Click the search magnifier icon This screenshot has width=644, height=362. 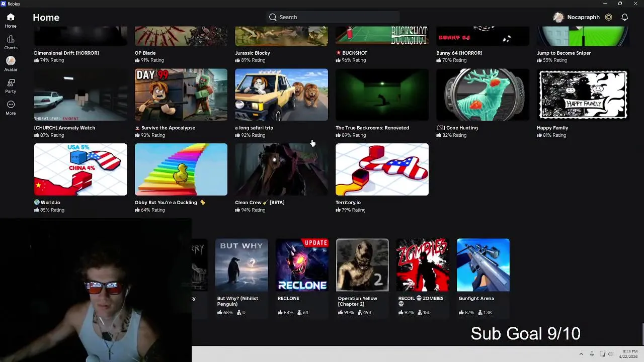273,17
